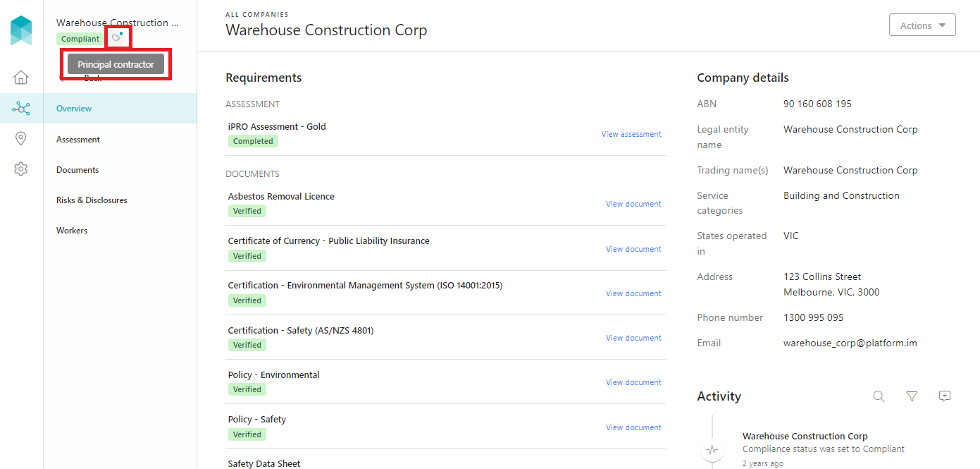The height and width of the screenshot is (469, 980).
Task: Click iPRO Assessment - Gold title
Action: (277, 127)
